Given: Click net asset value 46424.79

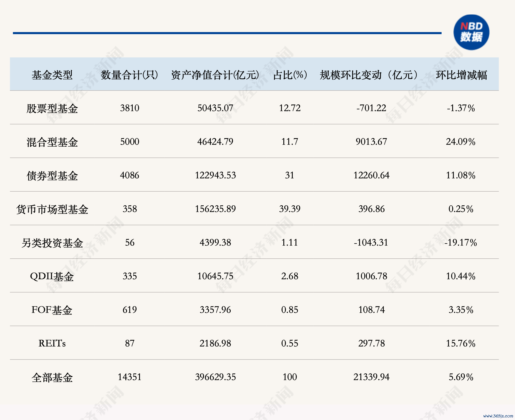Looking at the screenshot, I should [215, 141].
